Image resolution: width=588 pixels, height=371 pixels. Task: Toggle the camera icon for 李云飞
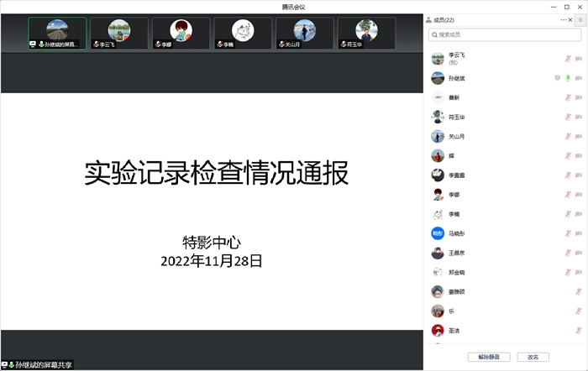(x=579, y=59)
